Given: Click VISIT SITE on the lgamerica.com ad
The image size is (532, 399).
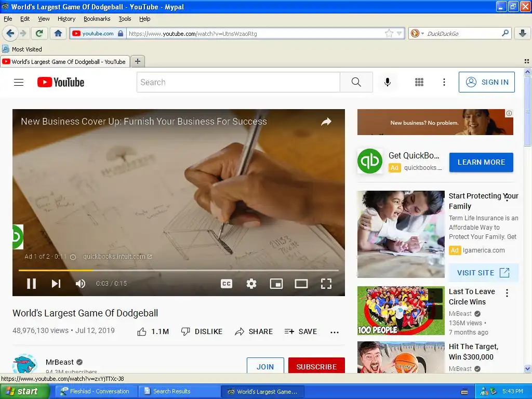Looking at the screenshot, I should coord(483,272).
